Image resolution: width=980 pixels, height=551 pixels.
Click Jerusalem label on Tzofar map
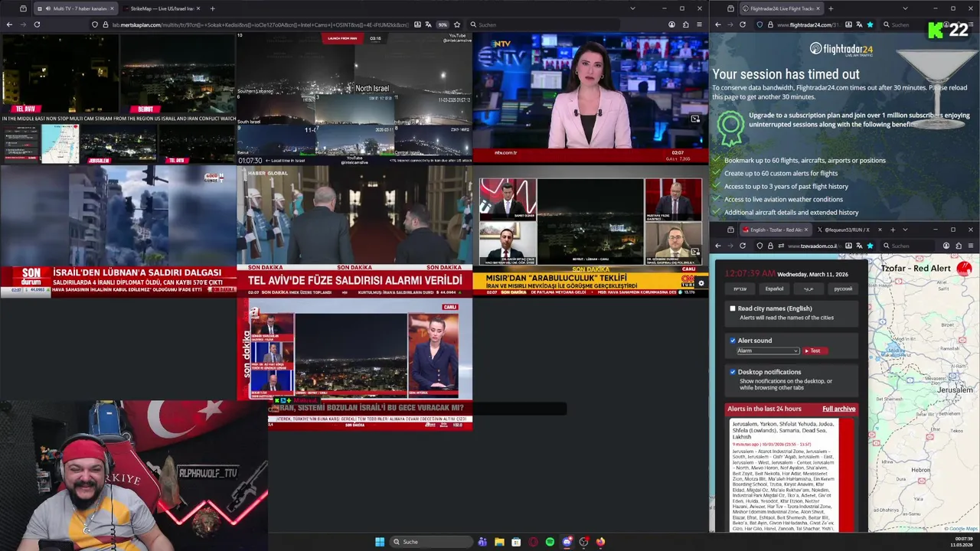coord(955,390)
